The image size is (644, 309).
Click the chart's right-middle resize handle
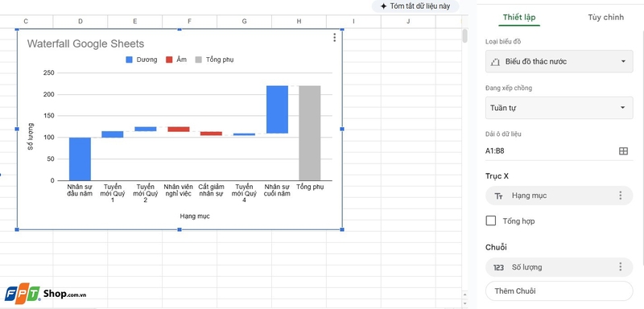[342, 129]
